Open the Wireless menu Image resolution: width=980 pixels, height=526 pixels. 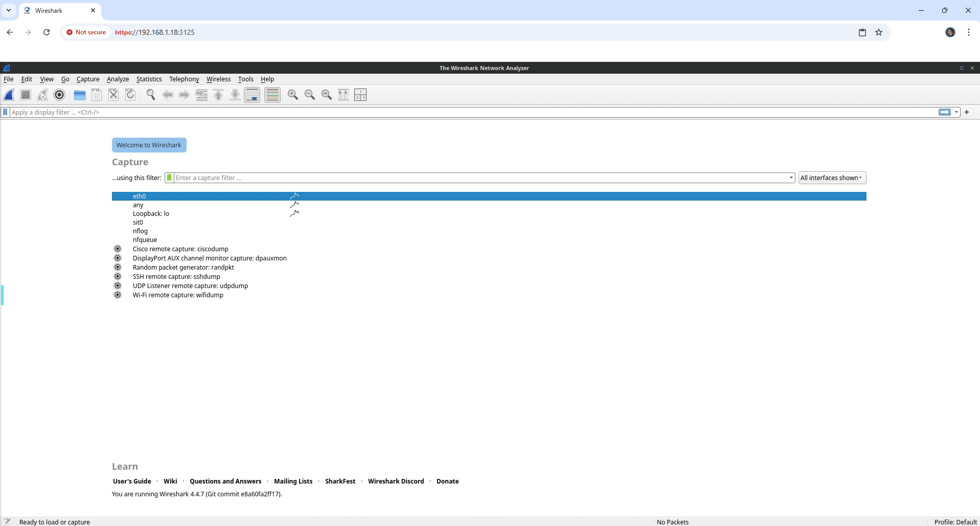pos(218,79)
